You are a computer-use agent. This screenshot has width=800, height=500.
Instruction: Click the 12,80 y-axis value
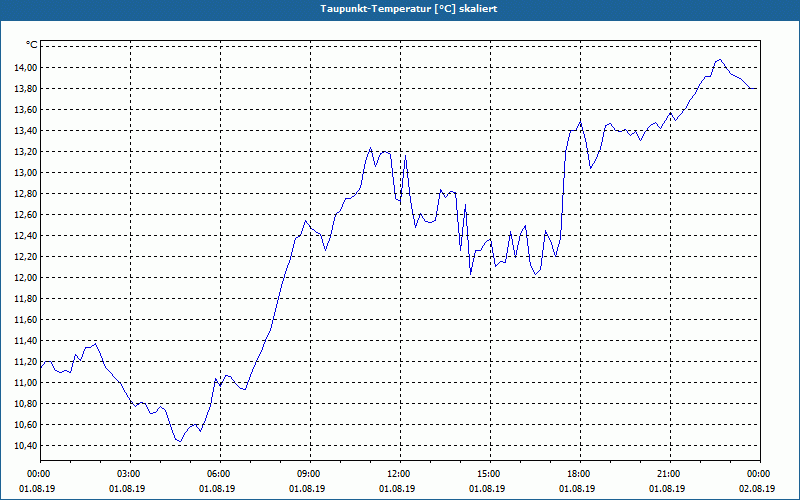pos(27,193)
